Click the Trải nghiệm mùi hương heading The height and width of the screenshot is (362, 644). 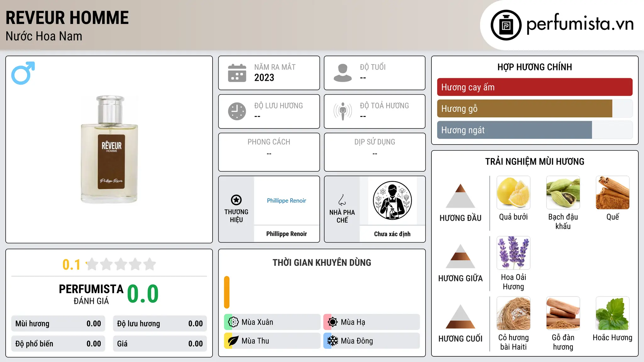click(535, 162)
